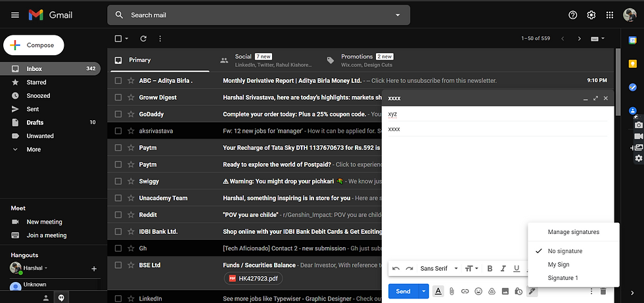This screenshot has width=644, height=303.
Task: Expand the side panel chevron
Action: tap(632, 292)
